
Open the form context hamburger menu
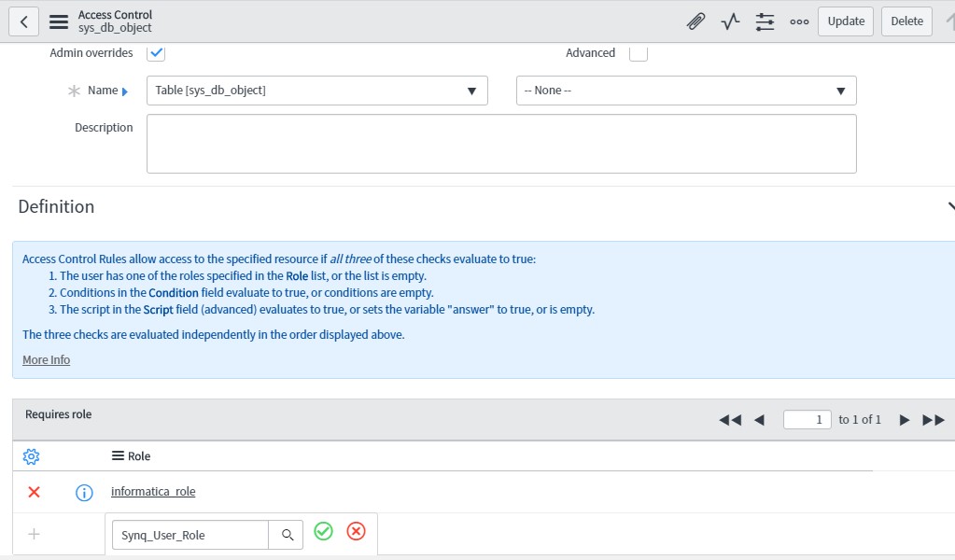click(59, 21)
